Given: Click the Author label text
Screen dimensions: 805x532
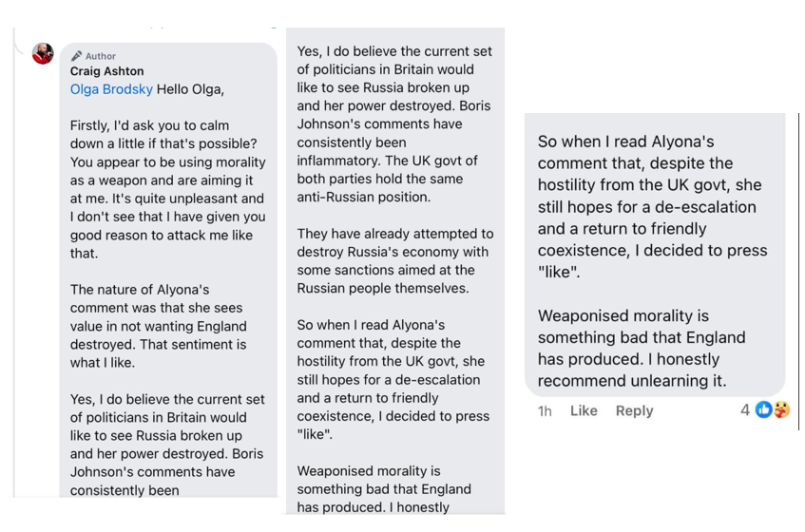Looking at the screenshot, I should [x=101, y=56].
